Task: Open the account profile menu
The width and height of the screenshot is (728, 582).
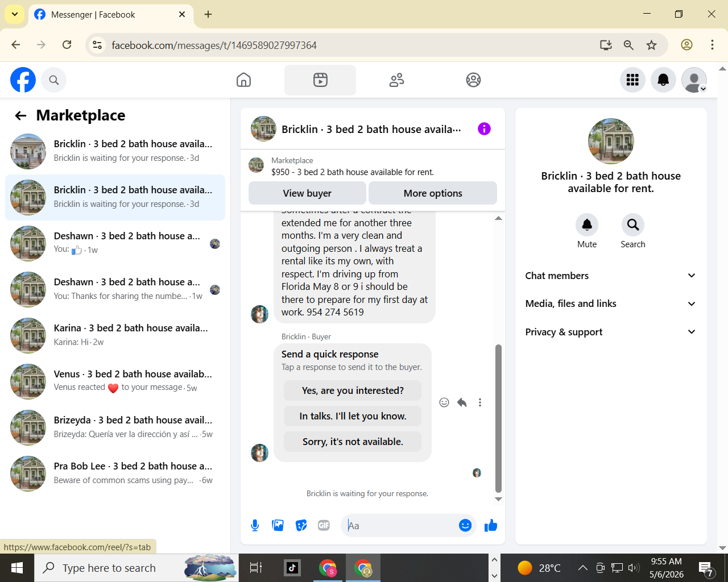Action: [x=694, y=80]
